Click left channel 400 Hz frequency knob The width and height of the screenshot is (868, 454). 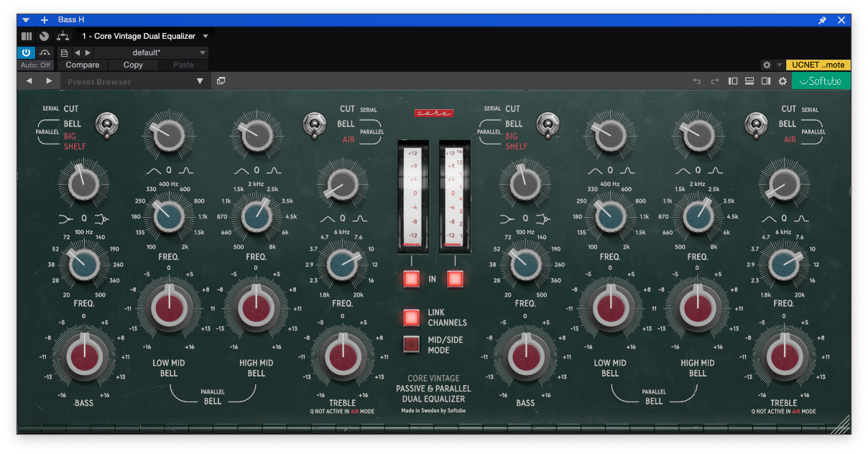point(168,216)
